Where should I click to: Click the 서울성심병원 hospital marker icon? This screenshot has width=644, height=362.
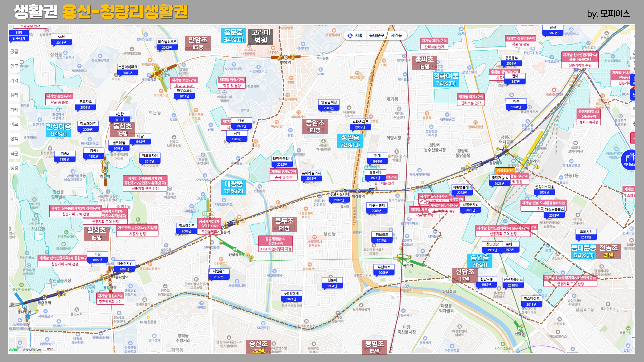[554, 90]
